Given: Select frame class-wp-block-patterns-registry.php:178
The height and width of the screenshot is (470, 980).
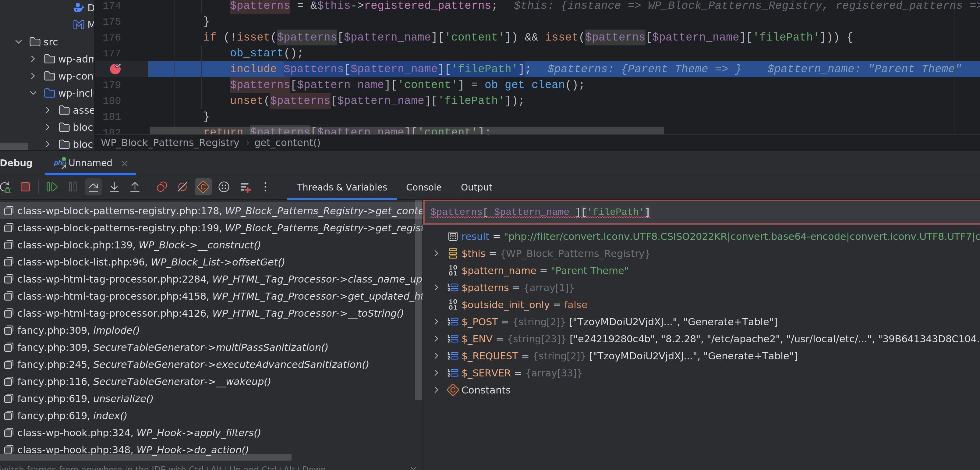Looking at the screenshot, I should [211, 211].
